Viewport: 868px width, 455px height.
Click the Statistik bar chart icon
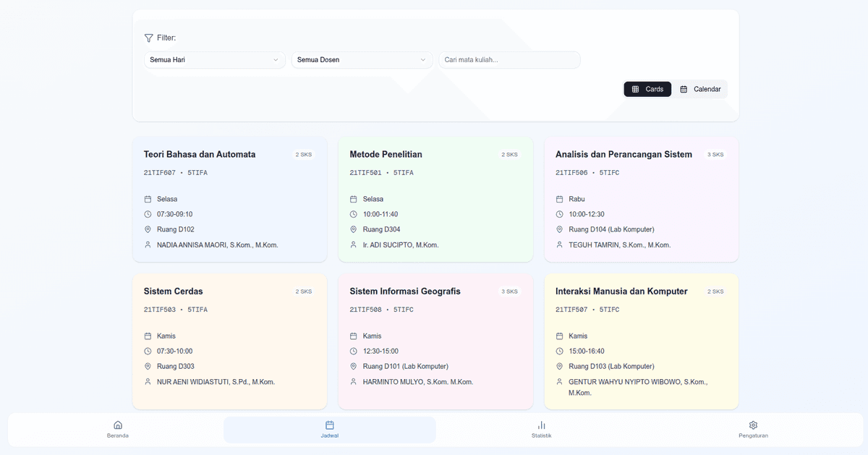[541, 425]
